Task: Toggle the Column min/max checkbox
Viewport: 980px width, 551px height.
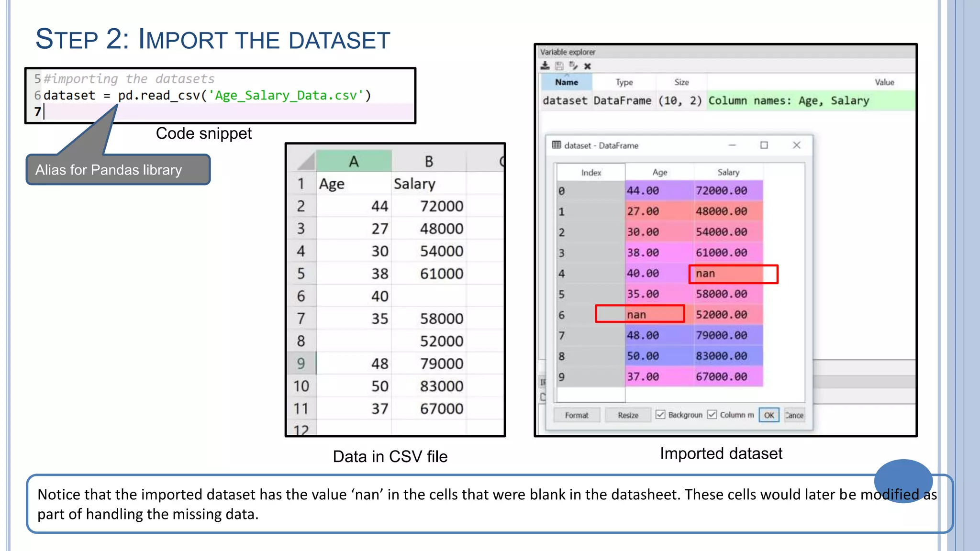Action: pos(712,415)
